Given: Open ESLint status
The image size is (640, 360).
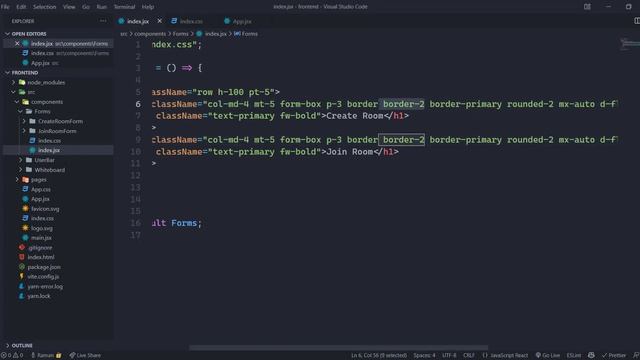Looking at the screenshot, I should [573, 356].
